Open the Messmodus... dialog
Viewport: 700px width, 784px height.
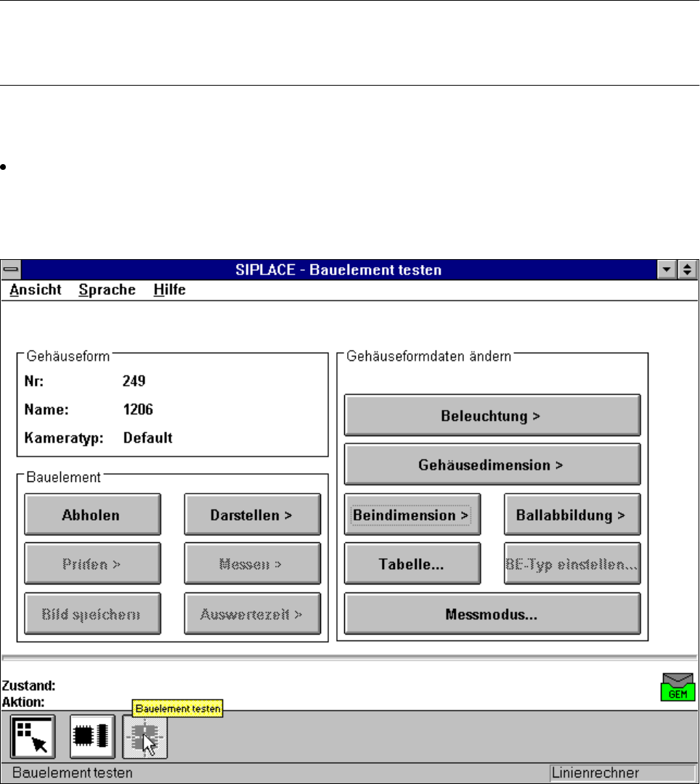click(492, 613)
